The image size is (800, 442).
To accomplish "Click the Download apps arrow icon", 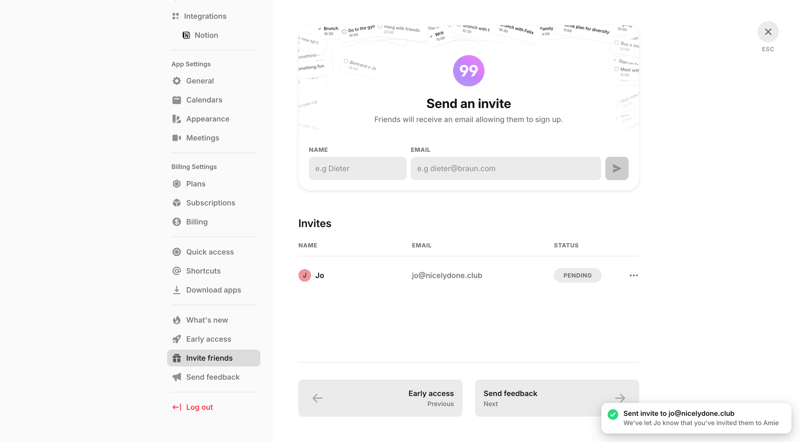I will click(x=177, y=290).
